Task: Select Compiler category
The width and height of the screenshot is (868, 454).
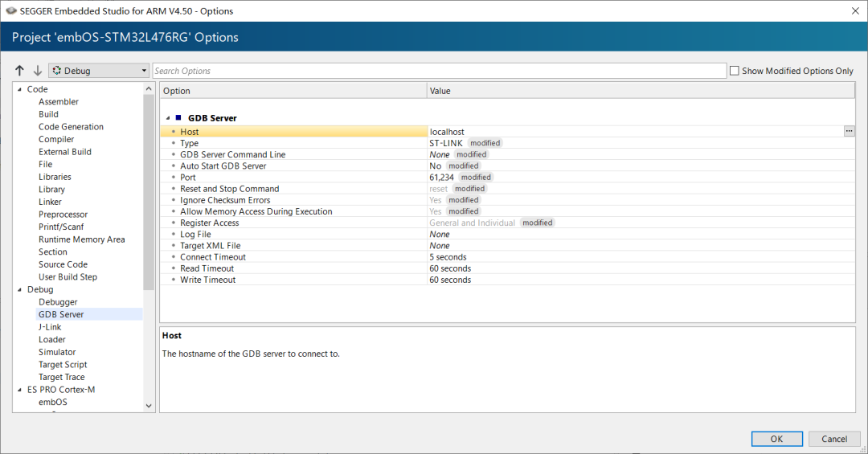Action: pyautogui.click(x=56, y=140)
